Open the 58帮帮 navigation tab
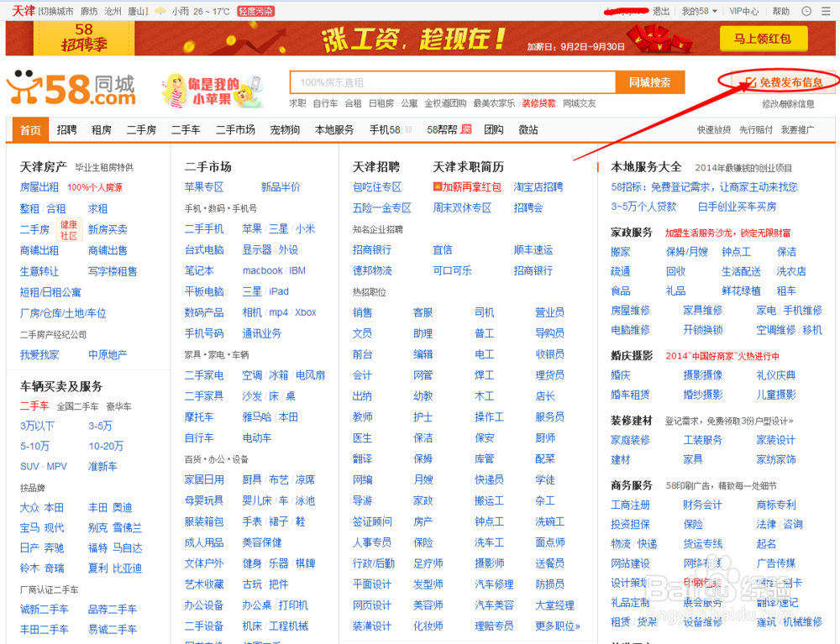 pos(442,129)
